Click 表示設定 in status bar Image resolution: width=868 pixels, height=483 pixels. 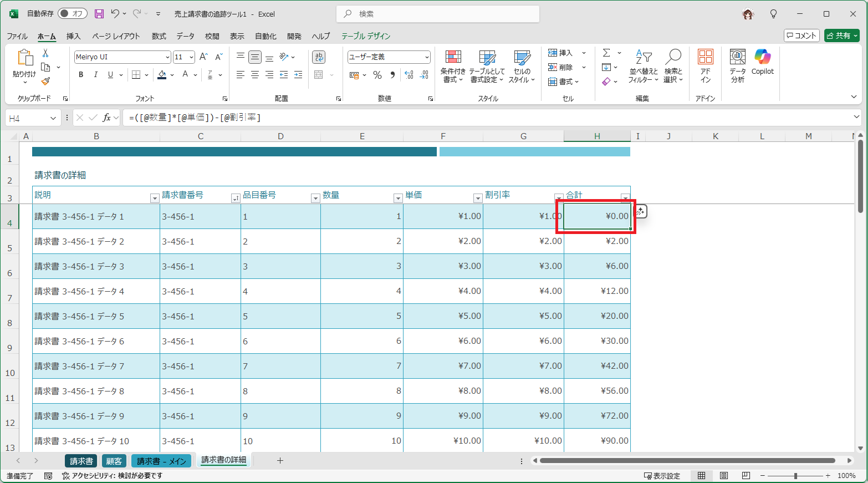(661, 476)
